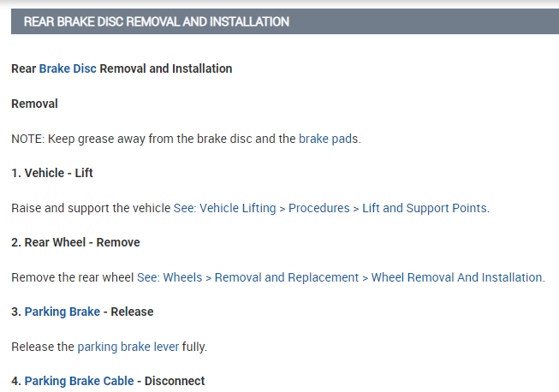Image resolution: width=559 pixels, height=392 pixels.
Task: Click "Release the" text under step 3
Action: pyautogui.click(x=43, y=347)
